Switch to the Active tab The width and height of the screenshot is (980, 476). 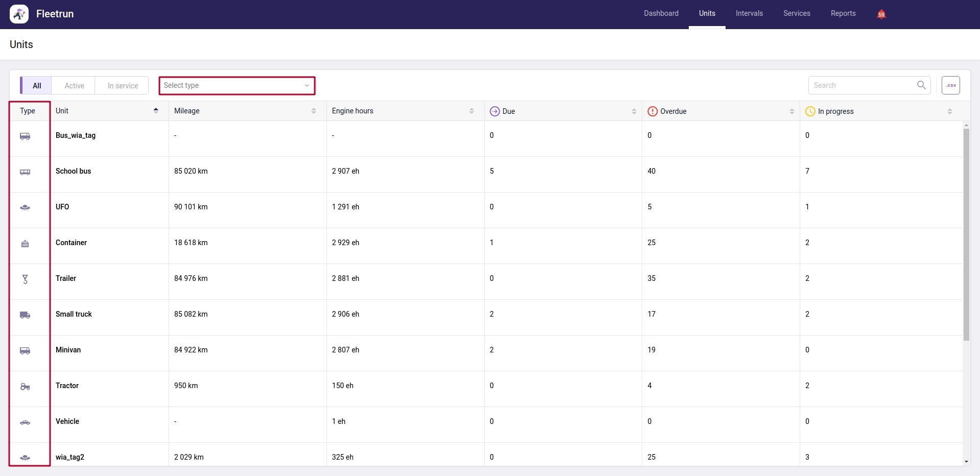tap(74, 85)
